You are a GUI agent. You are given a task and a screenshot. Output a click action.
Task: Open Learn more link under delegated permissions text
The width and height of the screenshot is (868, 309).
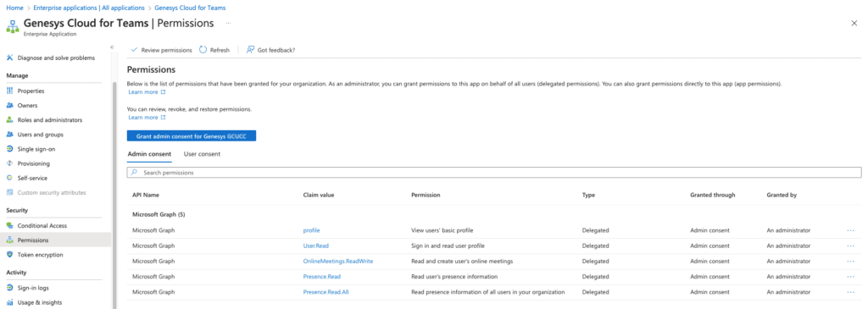(x=147, y=91)
